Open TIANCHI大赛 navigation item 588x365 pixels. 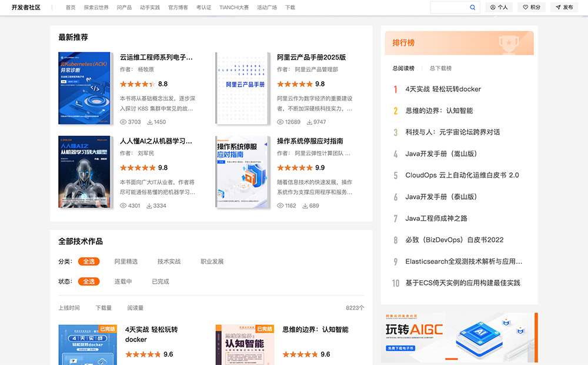pyautogui.click(x=234, y=8)
